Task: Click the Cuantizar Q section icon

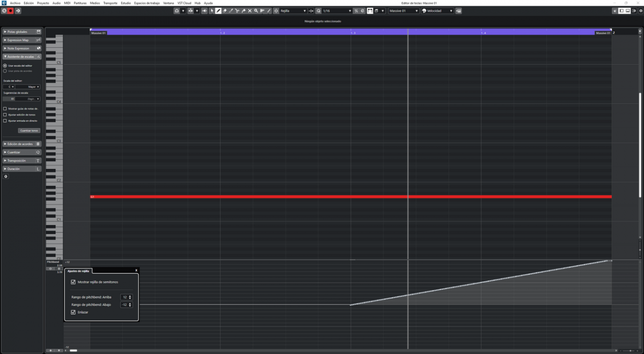Action: 38,152
